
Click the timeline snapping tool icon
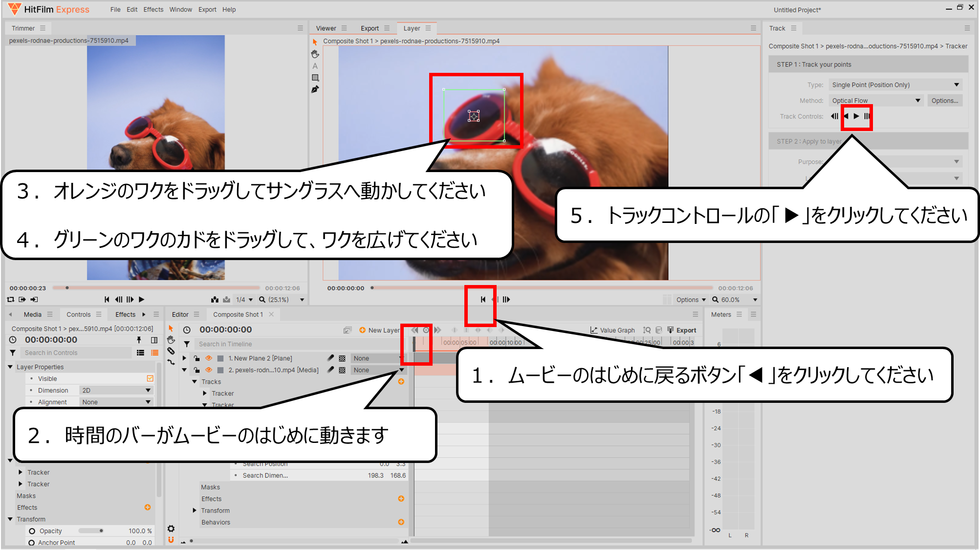coord(171,362)
